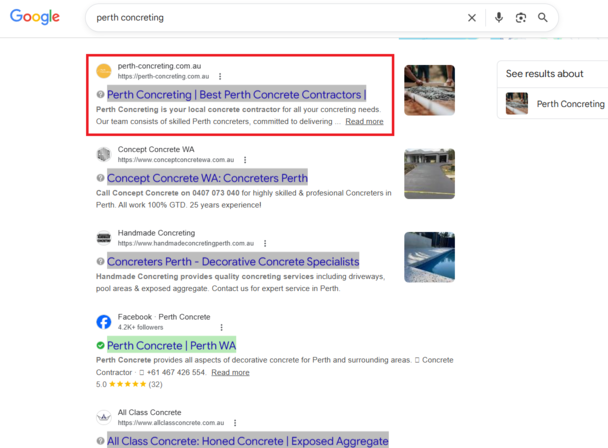Click the Google logo

click(x=35, y=17)
